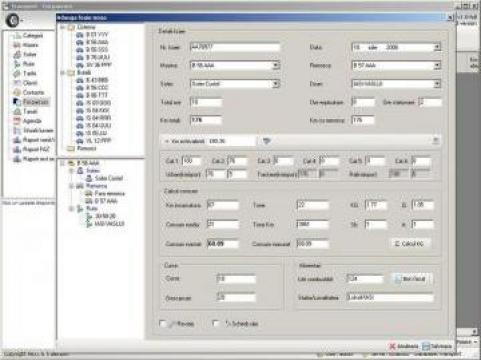This screenshot has height=360, width=481.
Task: Click the button next to Litri combustibil field
Action: tap(413, 279)
